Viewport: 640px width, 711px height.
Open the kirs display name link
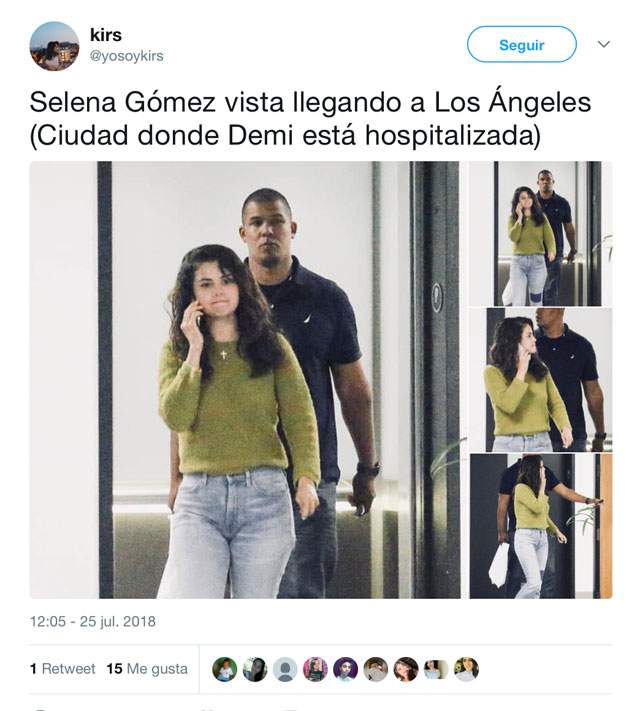point(106,35)
